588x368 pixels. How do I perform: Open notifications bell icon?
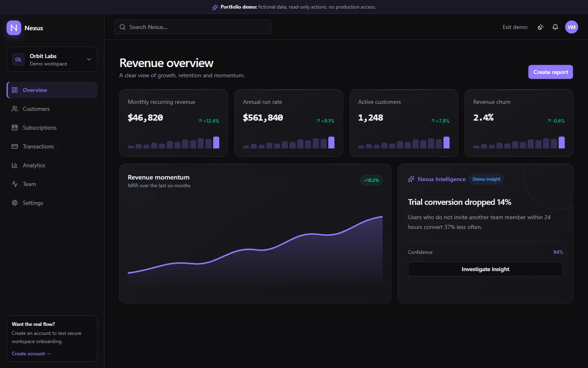[x=555, y=27]
